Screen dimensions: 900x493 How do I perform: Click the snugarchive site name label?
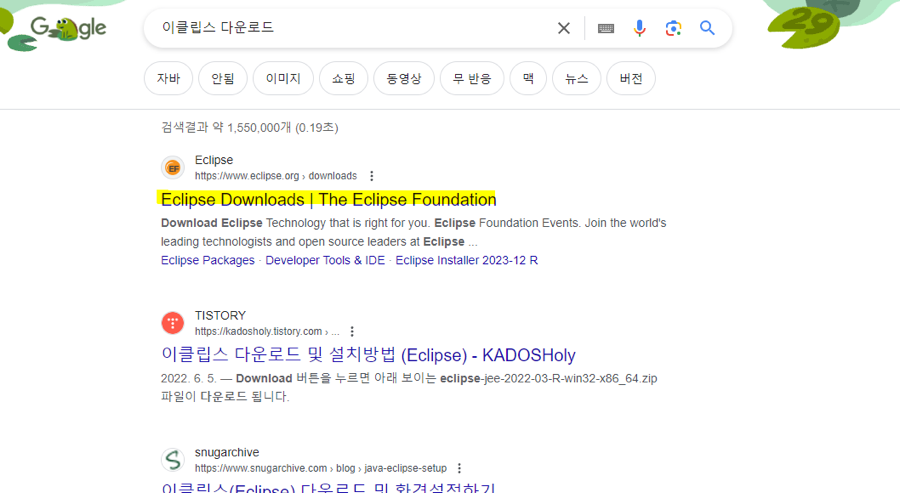(x=227, y=452)
